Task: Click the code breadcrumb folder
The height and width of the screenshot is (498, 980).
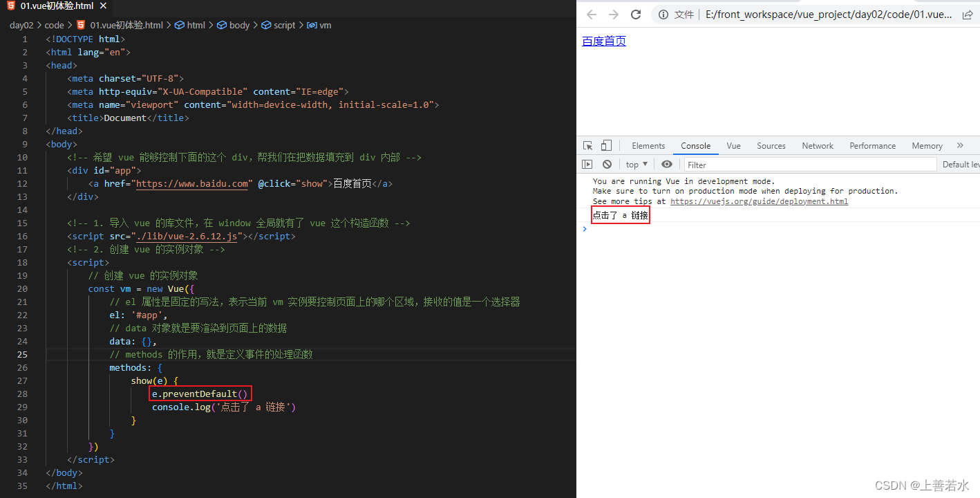Action: [54, 25]
